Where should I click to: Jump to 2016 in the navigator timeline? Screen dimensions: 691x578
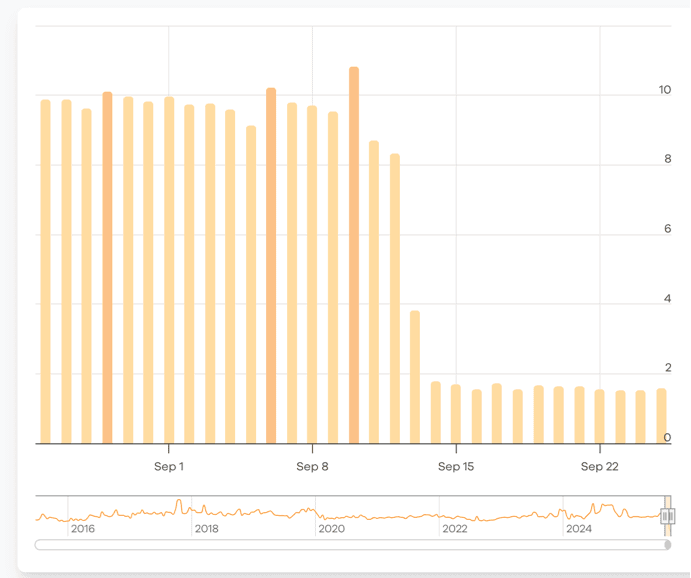coord(83,529)
